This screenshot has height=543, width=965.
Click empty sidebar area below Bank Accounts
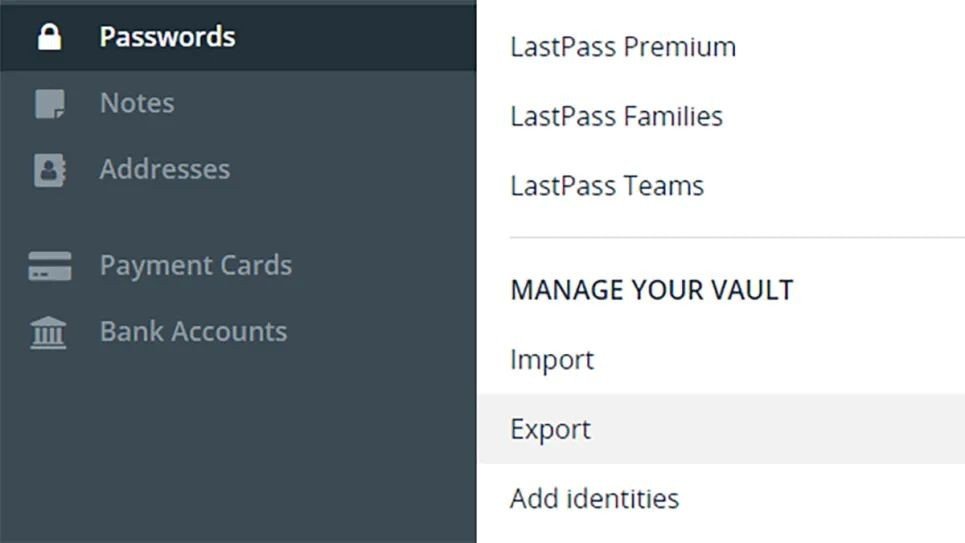pos(238,450)
